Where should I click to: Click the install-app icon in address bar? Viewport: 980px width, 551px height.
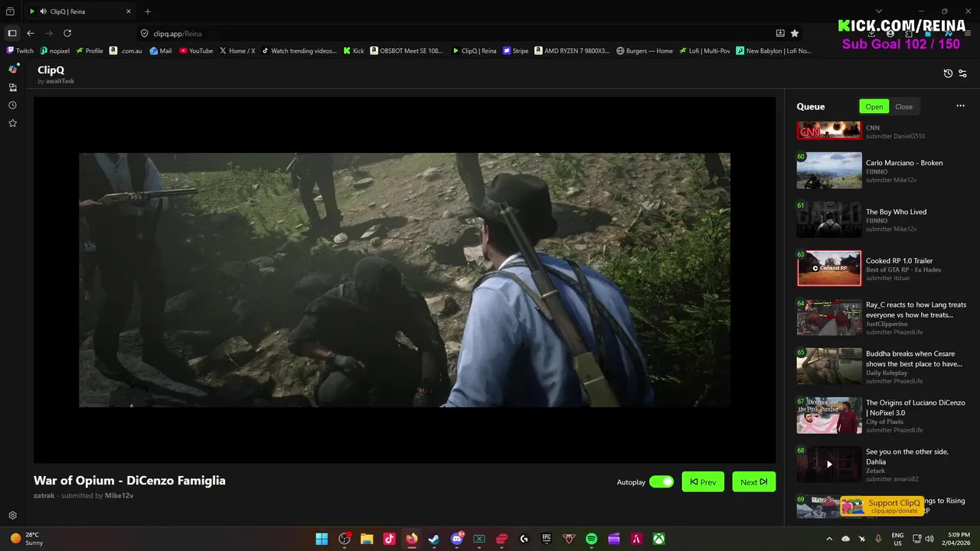pyautogui.click(x=780, y=33)
